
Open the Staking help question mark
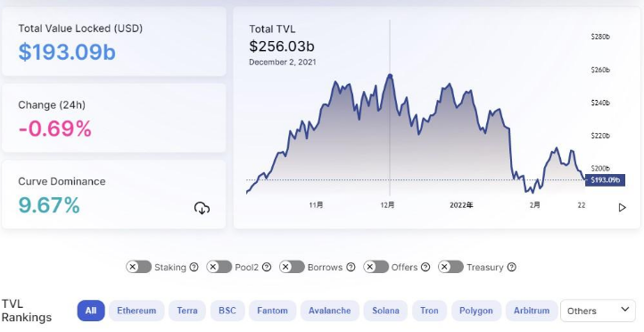tap(194, 267)
